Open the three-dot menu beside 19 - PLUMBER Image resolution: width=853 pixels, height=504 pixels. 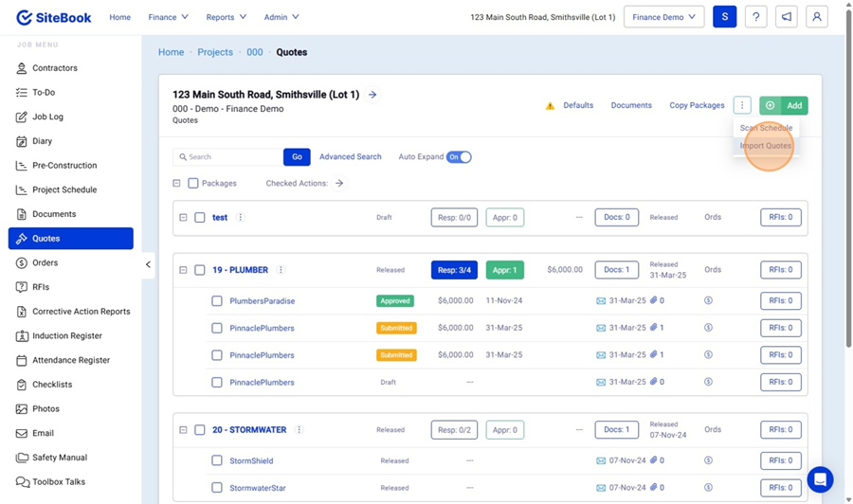point(281,270)
